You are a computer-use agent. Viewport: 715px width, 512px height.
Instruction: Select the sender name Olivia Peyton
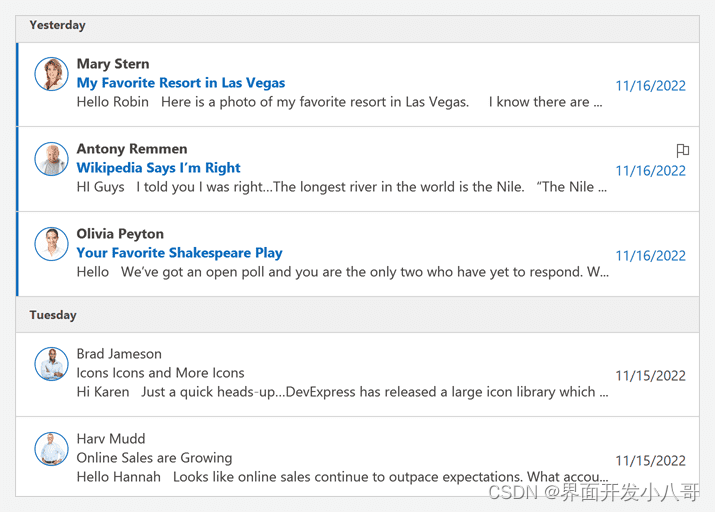click(x=120, y=234)
